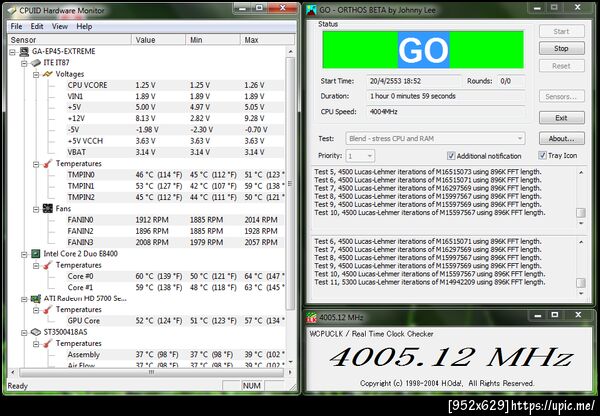Click the thermometer icon beside ITE IT87 Temperatures
The image size is (600, 416).
[47, 164]
